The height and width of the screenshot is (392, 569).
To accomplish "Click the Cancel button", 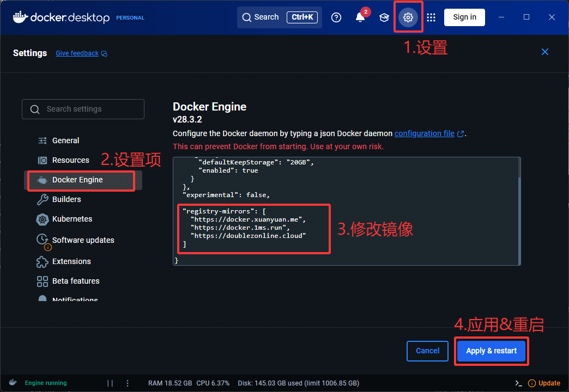I will [x=427, y=351].
